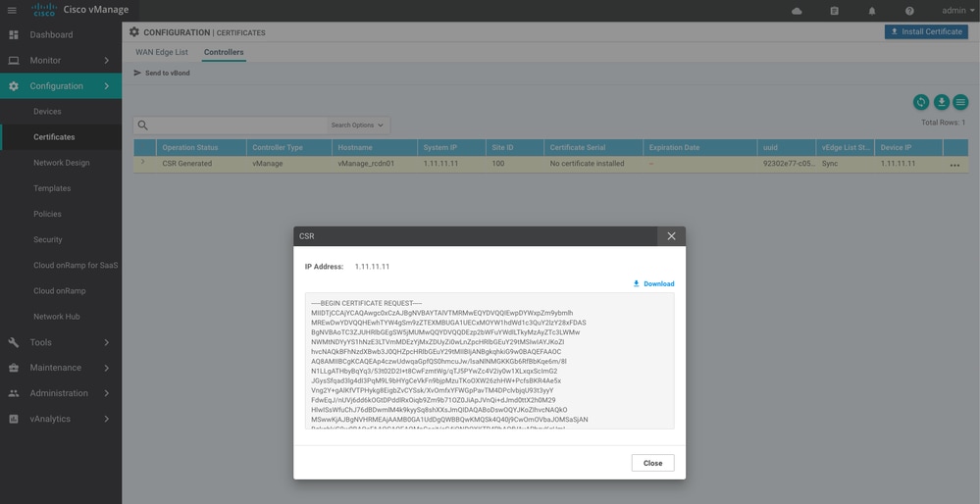
Task: Click the Controller Type column header
Action: coord(289,147)
